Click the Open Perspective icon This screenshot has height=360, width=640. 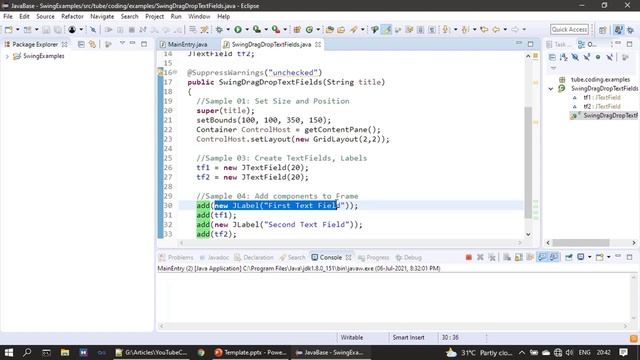click(603, 30)
